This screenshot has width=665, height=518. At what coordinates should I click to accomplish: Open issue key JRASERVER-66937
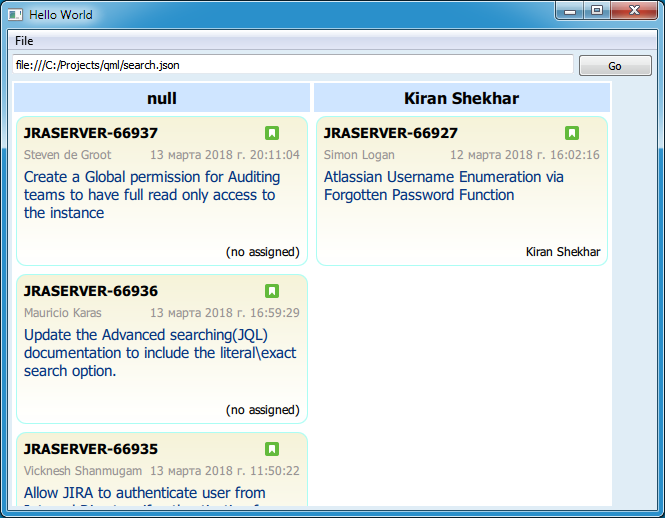[91, 133]
